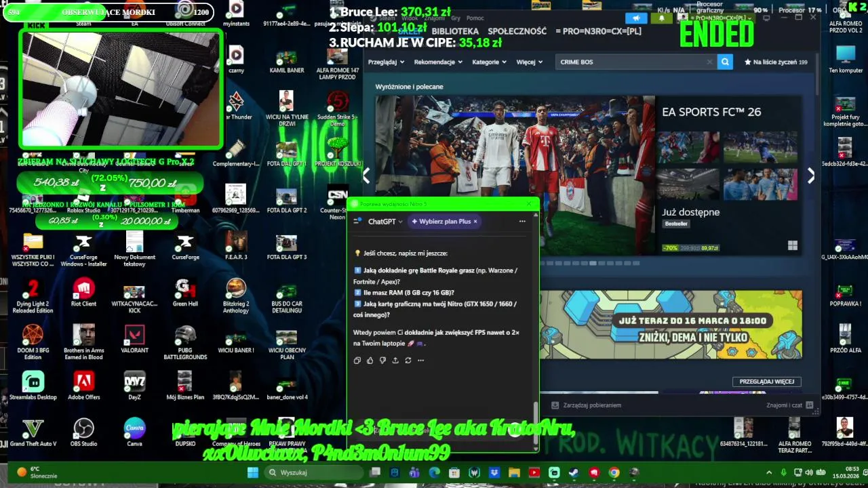Share the ChatGPT response
Screen dimensions: 868x488
click(x=395, y=361)
